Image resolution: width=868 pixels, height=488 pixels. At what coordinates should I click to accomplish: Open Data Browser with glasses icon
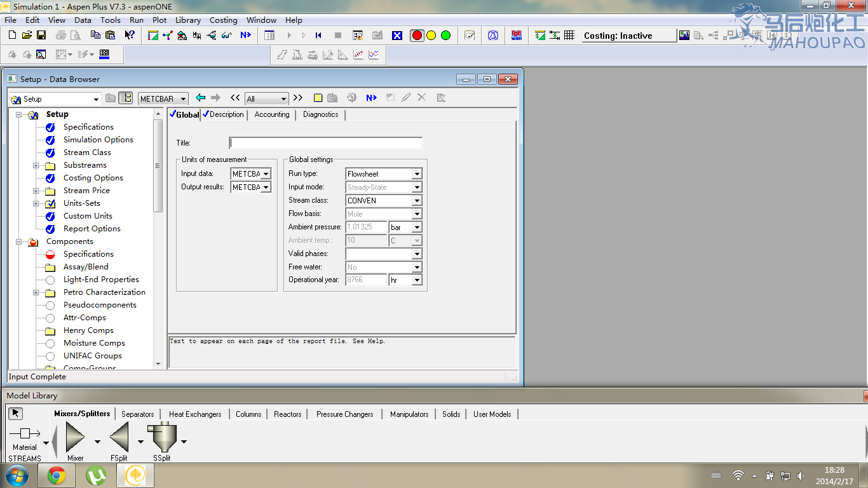point(227,36)
